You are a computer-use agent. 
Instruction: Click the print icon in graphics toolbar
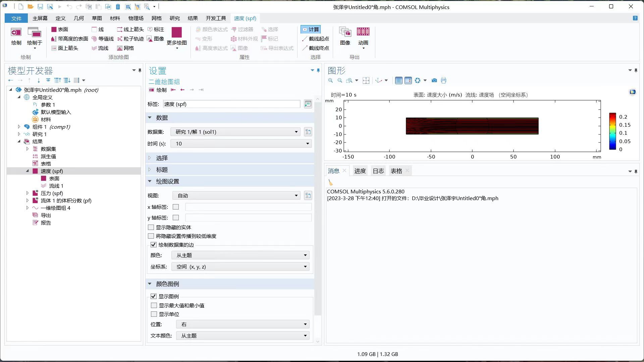coord(444,80)
